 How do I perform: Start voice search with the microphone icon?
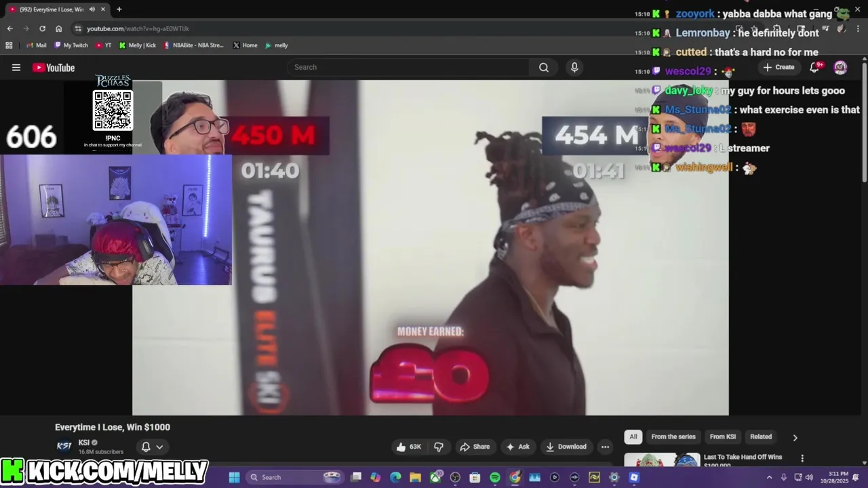tap(574, 67)
